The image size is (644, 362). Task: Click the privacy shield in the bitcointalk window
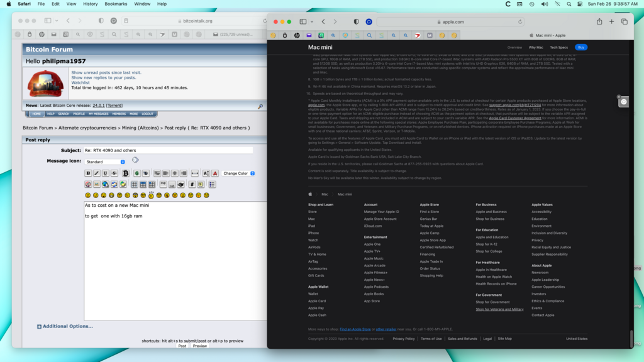(x=101, y=21)
